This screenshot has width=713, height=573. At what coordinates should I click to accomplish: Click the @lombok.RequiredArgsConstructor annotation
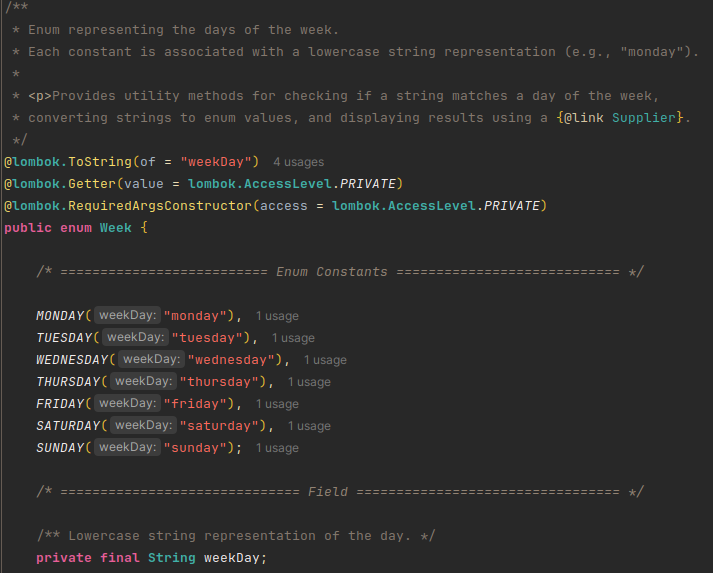coord(128,206)
